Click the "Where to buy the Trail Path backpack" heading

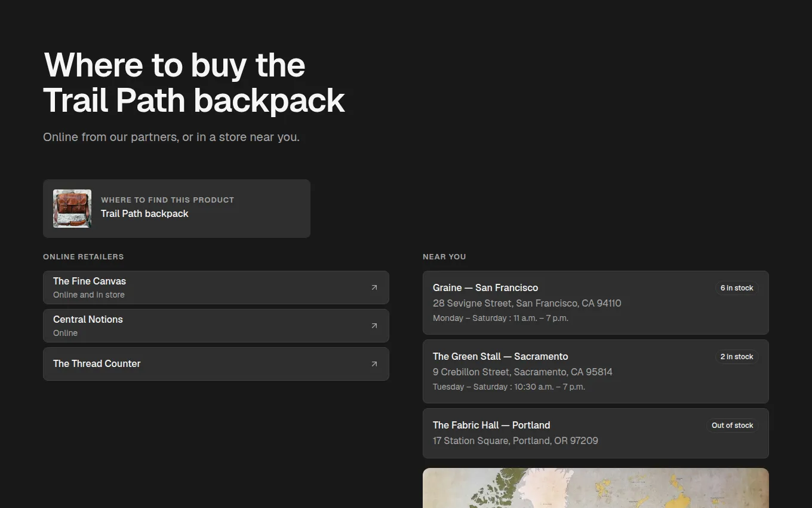point(195,82)
